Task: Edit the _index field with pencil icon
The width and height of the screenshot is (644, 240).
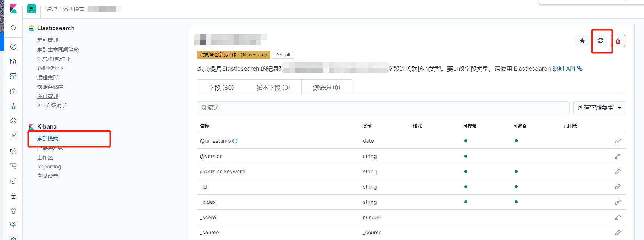Action: click(x=618, y=202)
